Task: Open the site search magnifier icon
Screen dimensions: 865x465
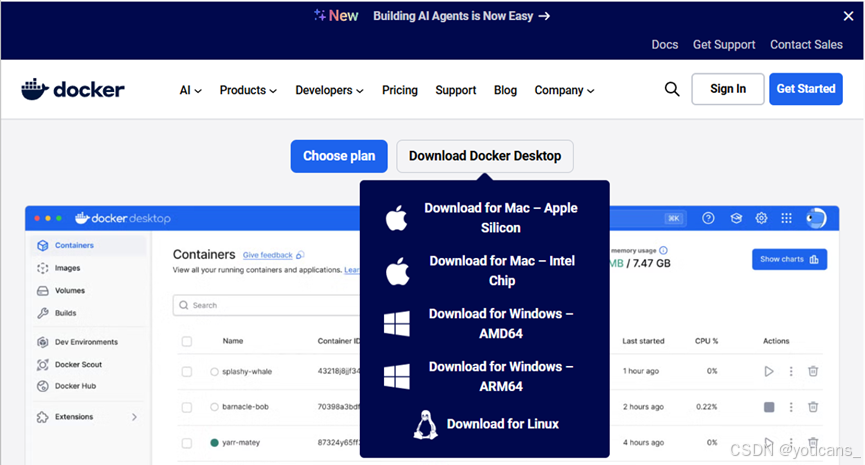Action: pyautogui.click(x=671, y=89)
